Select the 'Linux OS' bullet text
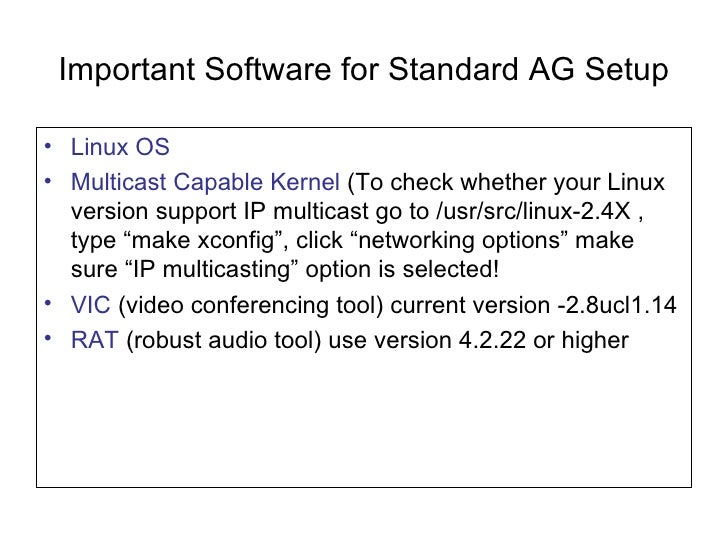Viewport: 728px width, 546px height. tap(120, 147)
